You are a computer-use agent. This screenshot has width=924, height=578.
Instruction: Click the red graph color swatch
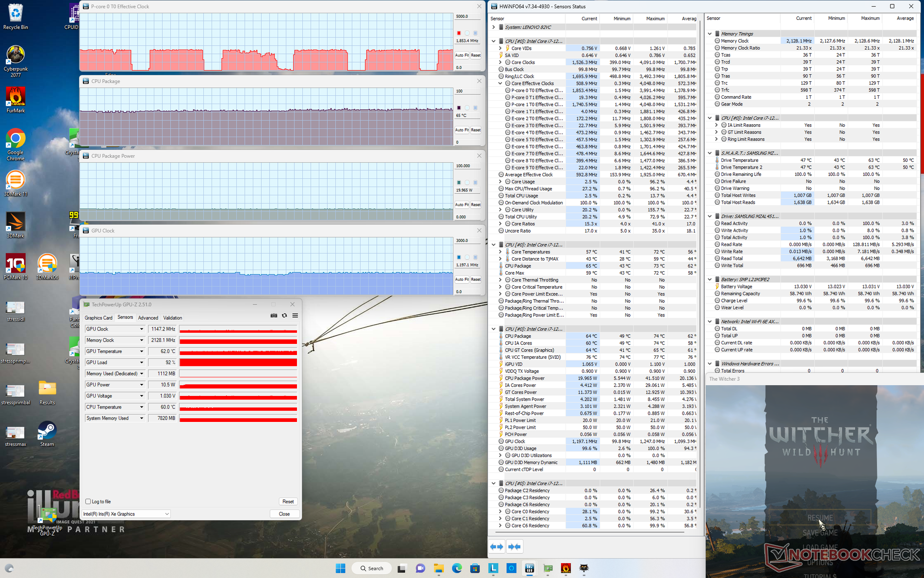(459, 33)
